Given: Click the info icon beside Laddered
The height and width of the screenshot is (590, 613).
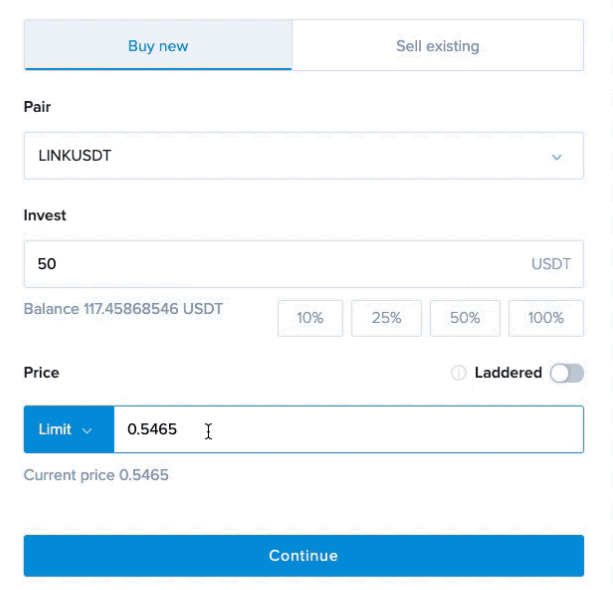Looking at the screenshot, I should [x=459, y=373].
